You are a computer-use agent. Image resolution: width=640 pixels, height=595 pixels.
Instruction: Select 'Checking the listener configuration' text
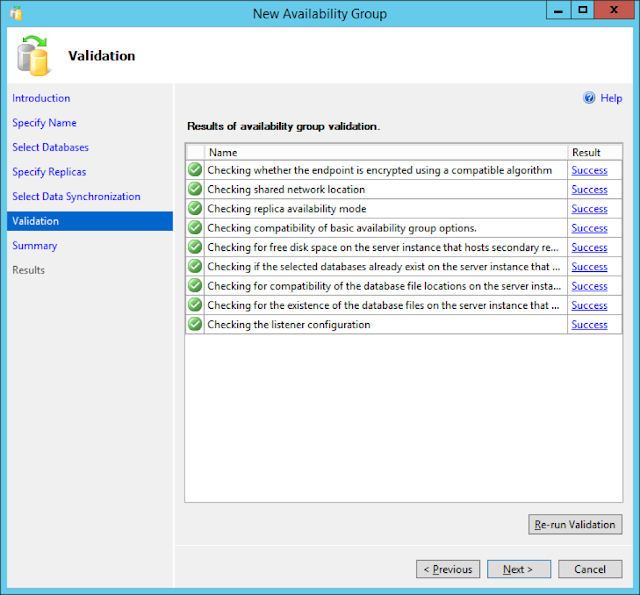289,324
